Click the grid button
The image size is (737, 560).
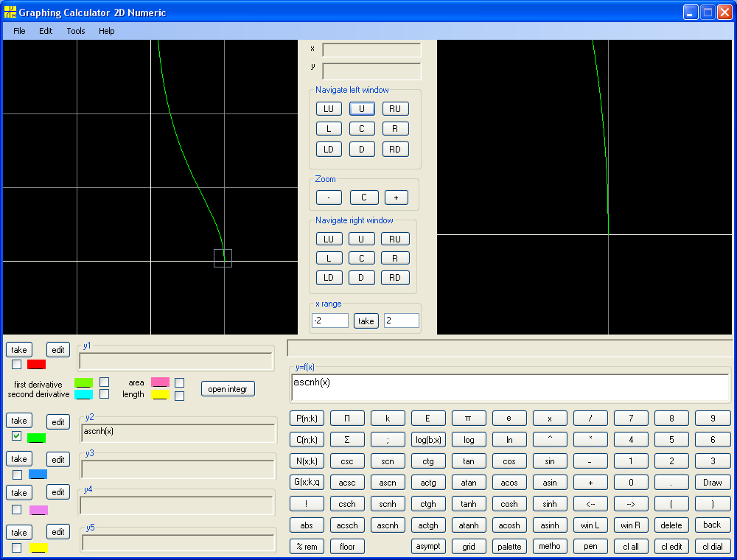coord(468,547)
